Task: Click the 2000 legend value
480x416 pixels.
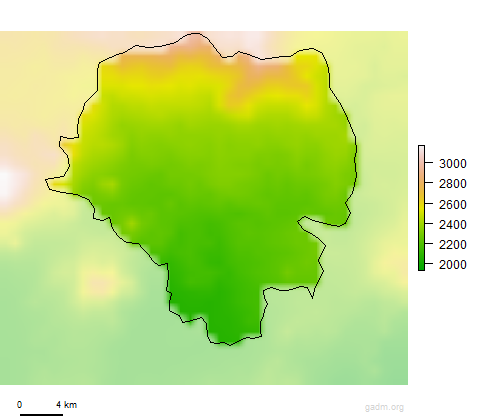Action: point(453,265)
